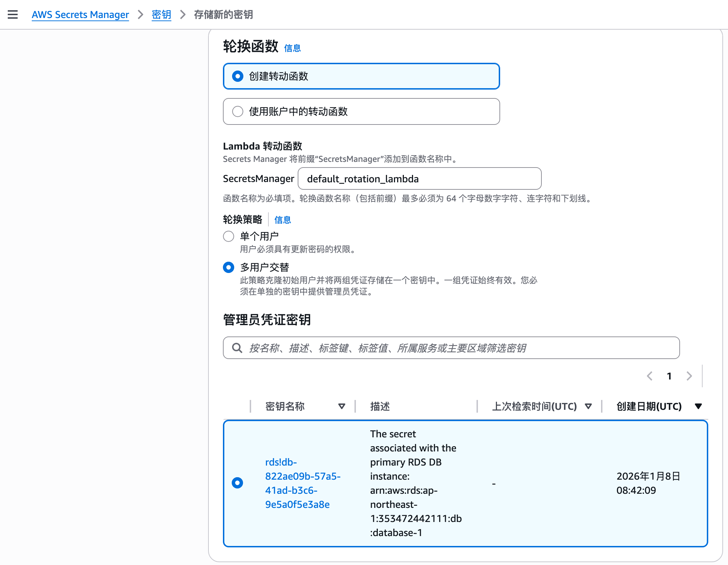Click the search magnifier icon
The width and height of the screenshot is (728, 565).
coord(237,348)
